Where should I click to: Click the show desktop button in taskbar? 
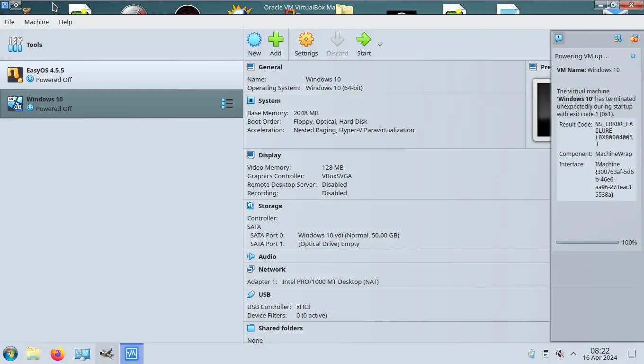point(632,354)
